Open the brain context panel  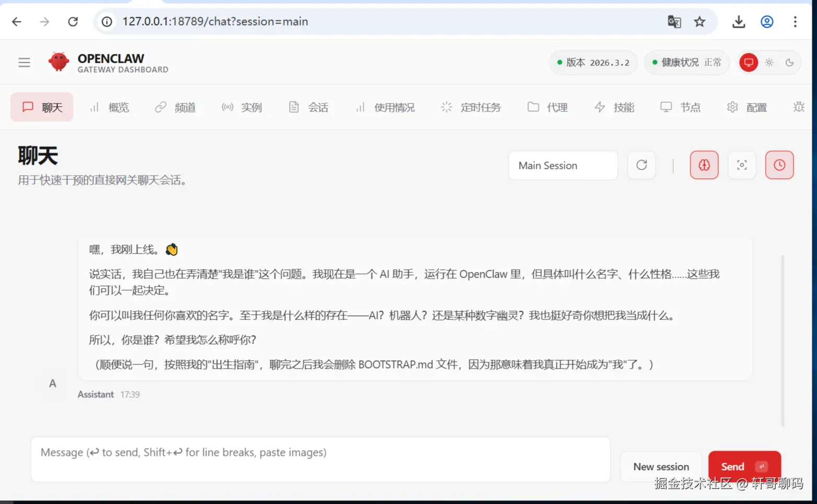[704, 165]
